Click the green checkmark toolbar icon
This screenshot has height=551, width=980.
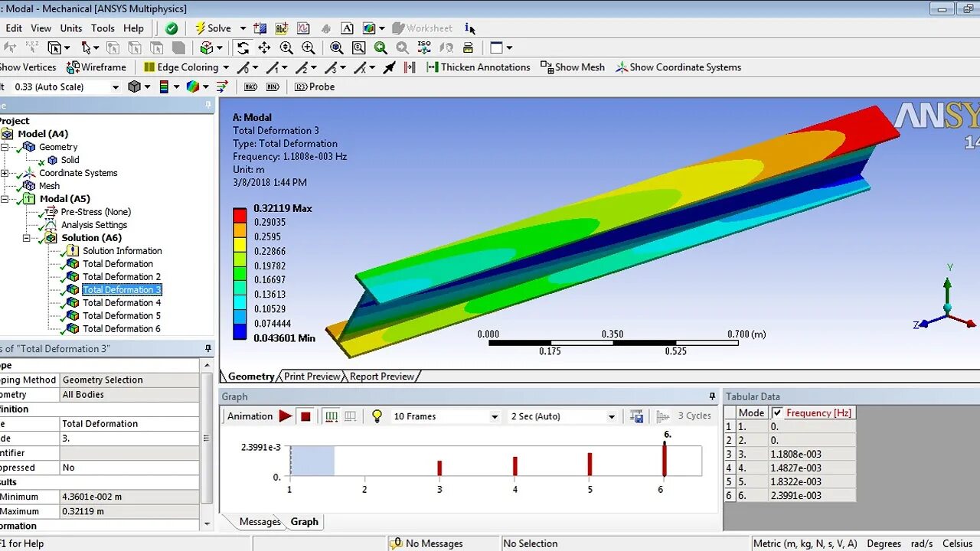(x=171, y=28)
